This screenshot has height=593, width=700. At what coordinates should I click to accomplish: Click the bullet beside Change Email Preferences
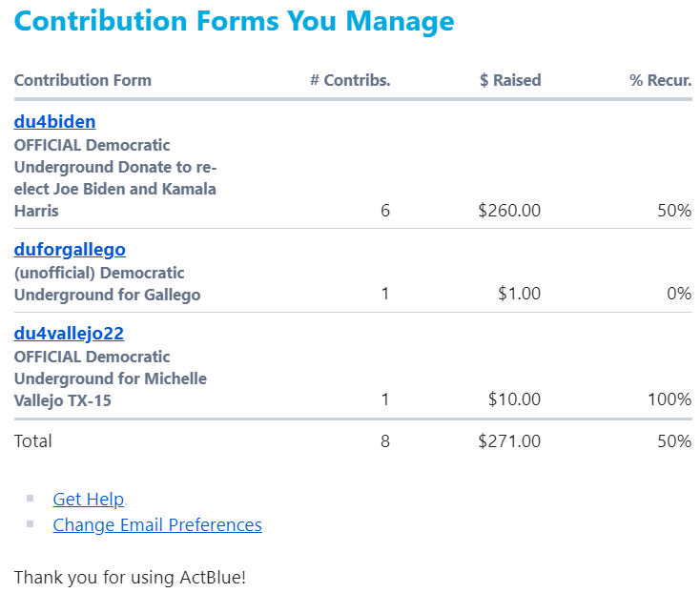pos(31,523)
